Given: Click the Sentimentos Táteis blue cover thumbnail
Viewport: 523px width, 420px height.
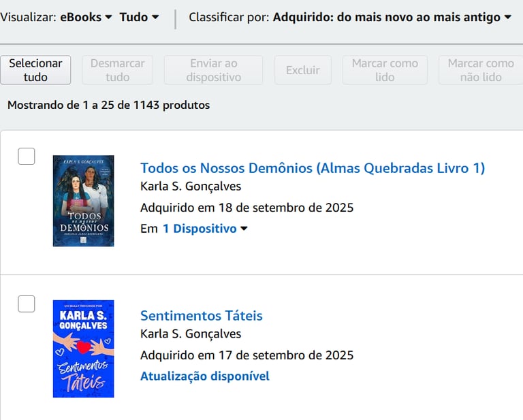Looking at the screenshot, I should 83,349.
